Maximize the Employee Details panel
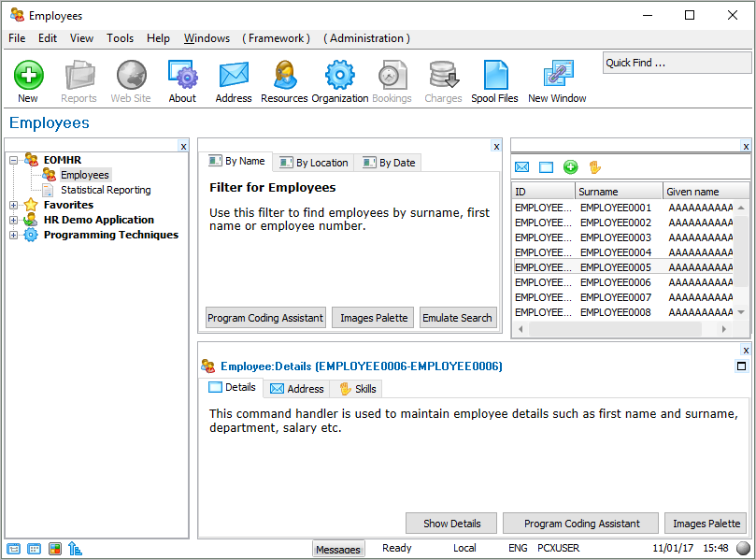Viewport: 756px width, 560px height. click(742, 366)
